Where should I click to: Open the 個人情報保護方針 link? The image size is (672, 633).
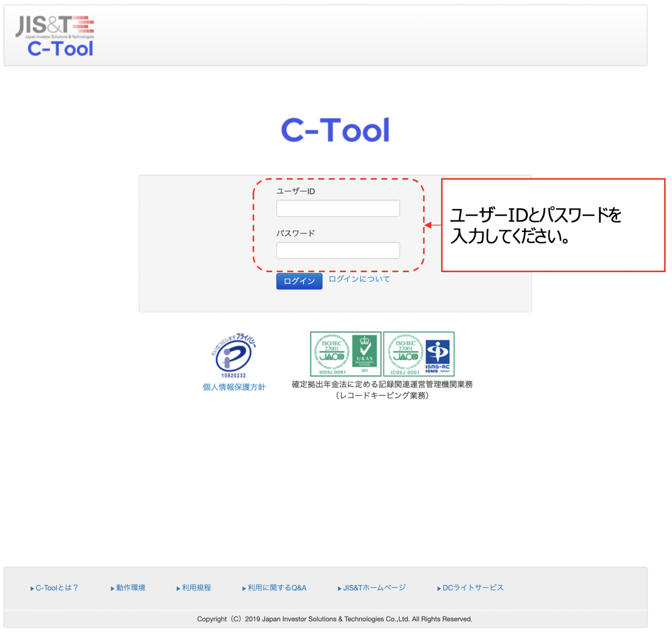(234, 387)
